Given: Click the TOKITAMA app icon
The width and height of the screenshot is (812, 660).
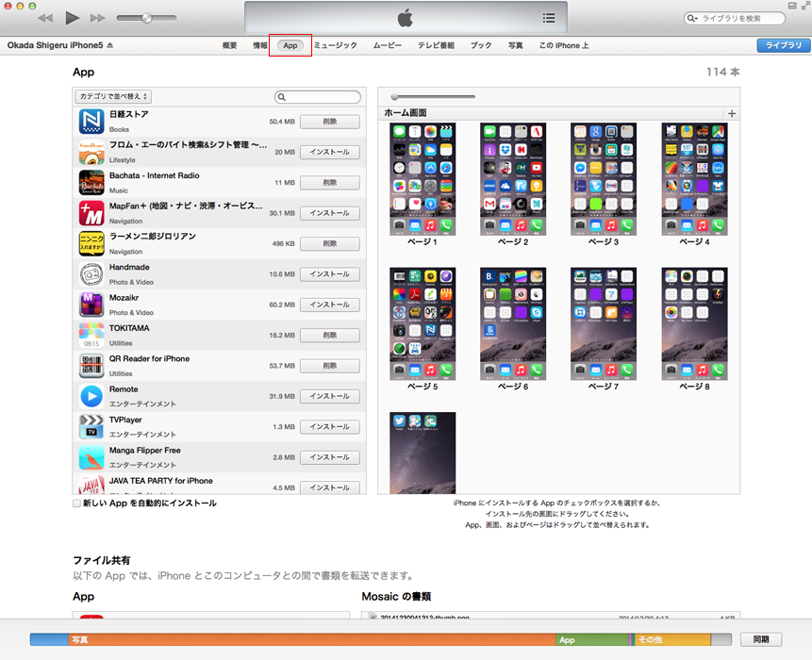Looking at the screenshot, I should (91, 336).
